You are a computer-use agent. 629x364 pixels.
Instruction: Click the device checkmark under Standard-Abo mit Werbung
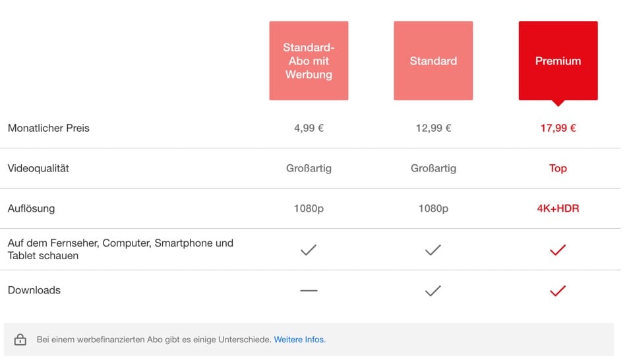(309, 250)
